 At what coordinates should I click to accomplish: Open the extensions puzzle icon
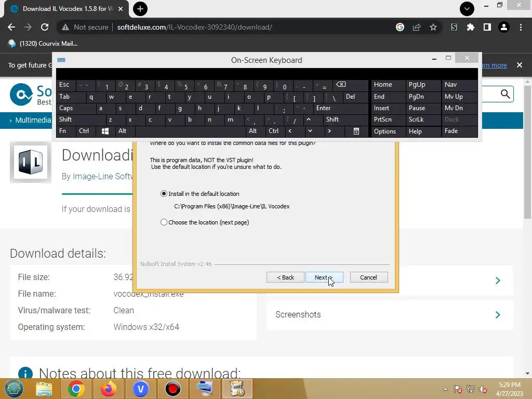470,27
